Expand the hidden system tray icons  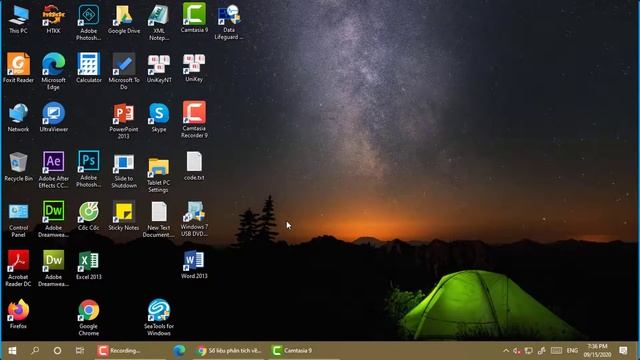click(506, 351)
